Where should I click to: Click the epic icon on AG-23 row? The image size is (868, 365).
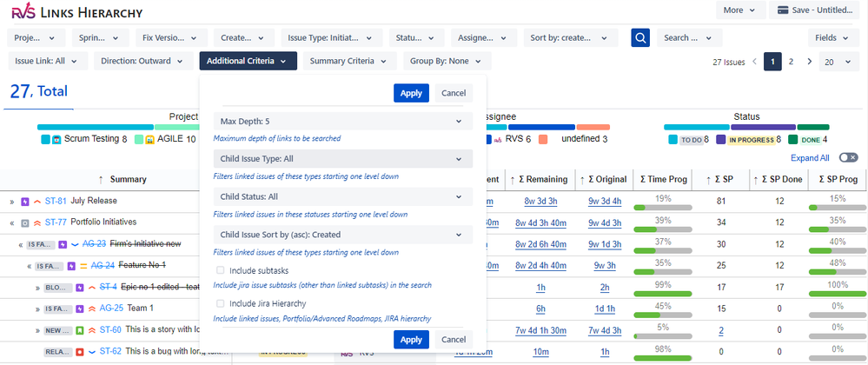[63, 243]
